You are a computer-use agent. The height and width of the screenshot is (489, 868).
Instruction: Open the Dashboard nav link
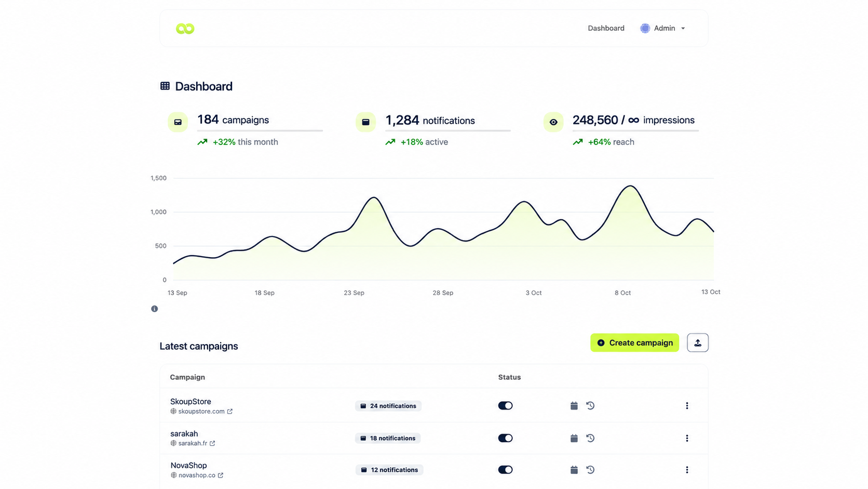[606, 28]
